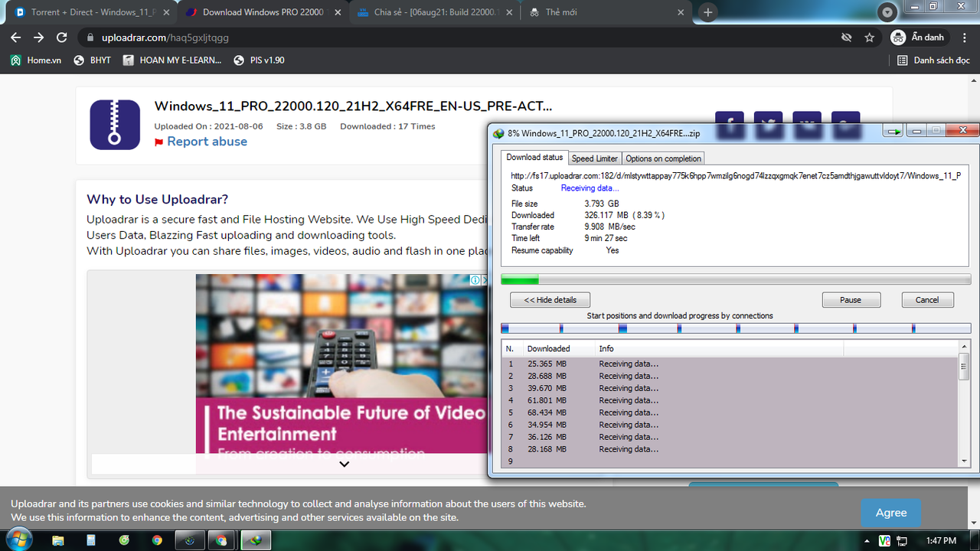Open the Speed Limiter tab
The image size is (980, 551).
[x=595, y=158]
